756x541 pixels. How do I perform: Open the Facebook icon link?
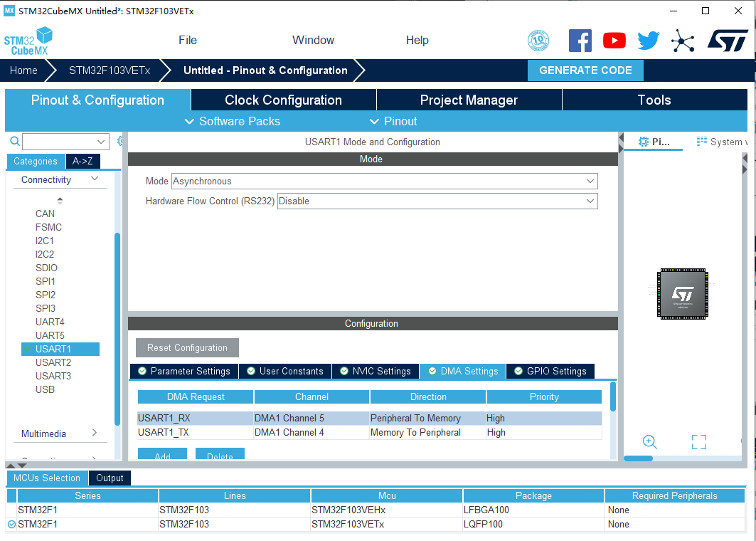click(580, 41)
